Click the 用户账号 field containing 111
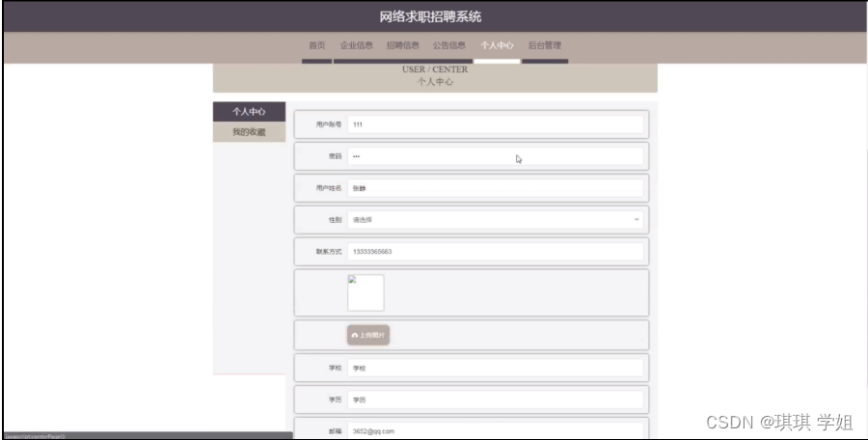 496,124
